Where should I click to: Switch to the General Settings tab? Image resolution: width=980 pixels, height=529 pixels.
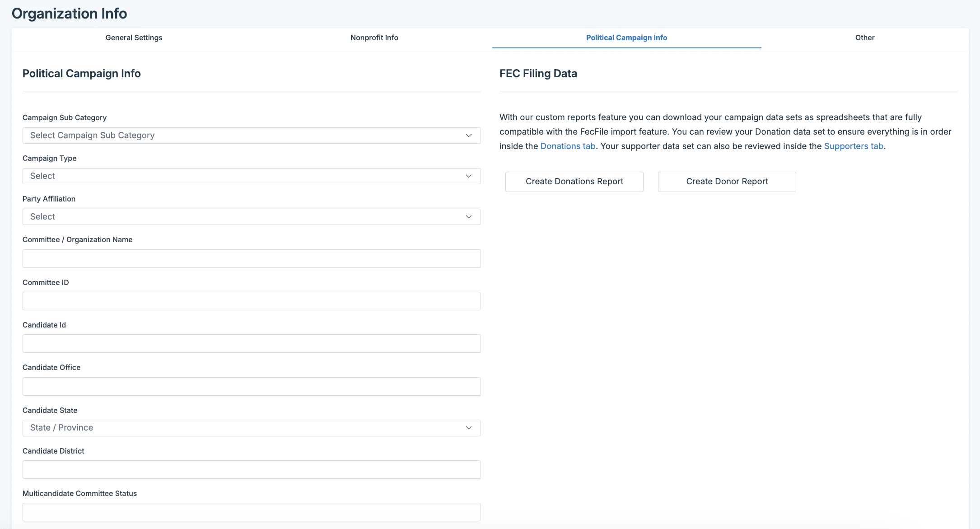pyautogui.click(x=134, y=38)
